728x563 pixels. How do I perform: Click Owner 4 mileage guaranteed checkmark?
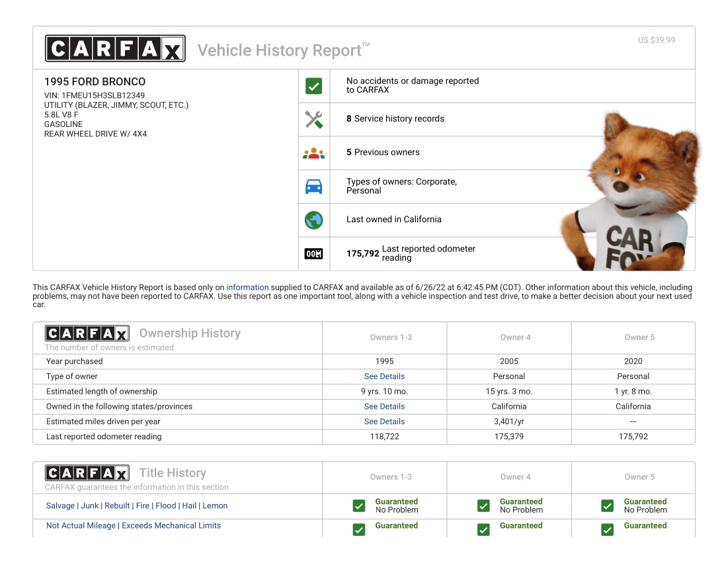click(483, 529)
